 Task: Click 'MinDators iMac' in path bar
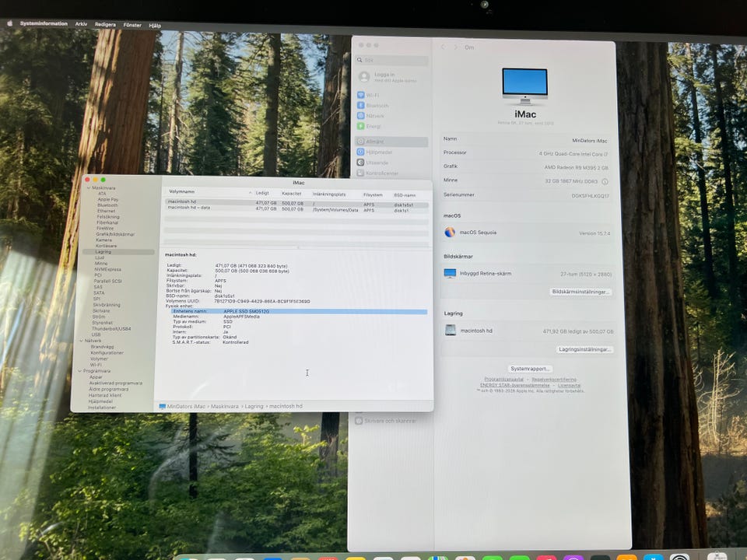coord(186,406)
